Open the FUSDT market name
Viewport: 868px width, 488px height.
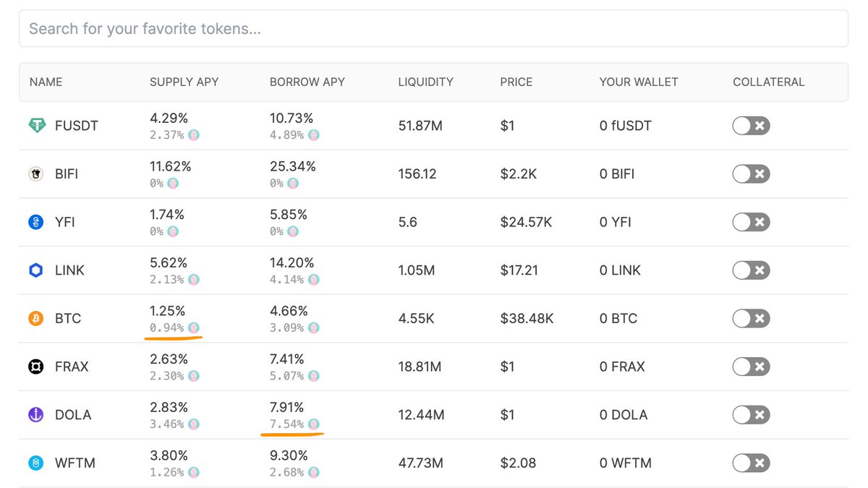click(77, 126)
